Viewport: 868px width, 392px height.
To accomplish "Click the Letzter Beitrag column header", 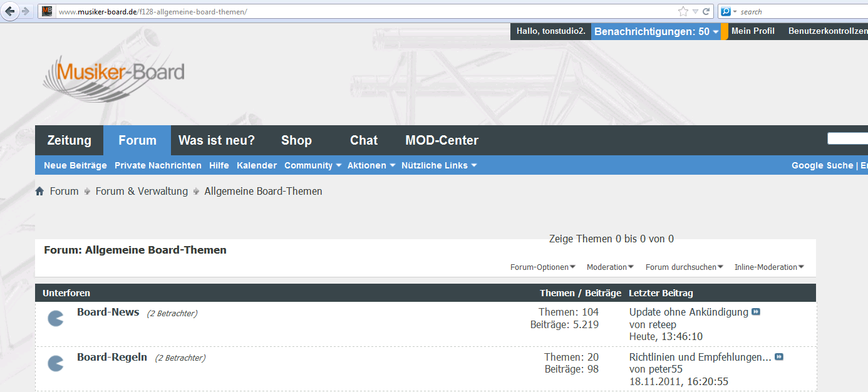I will (661, 293).
